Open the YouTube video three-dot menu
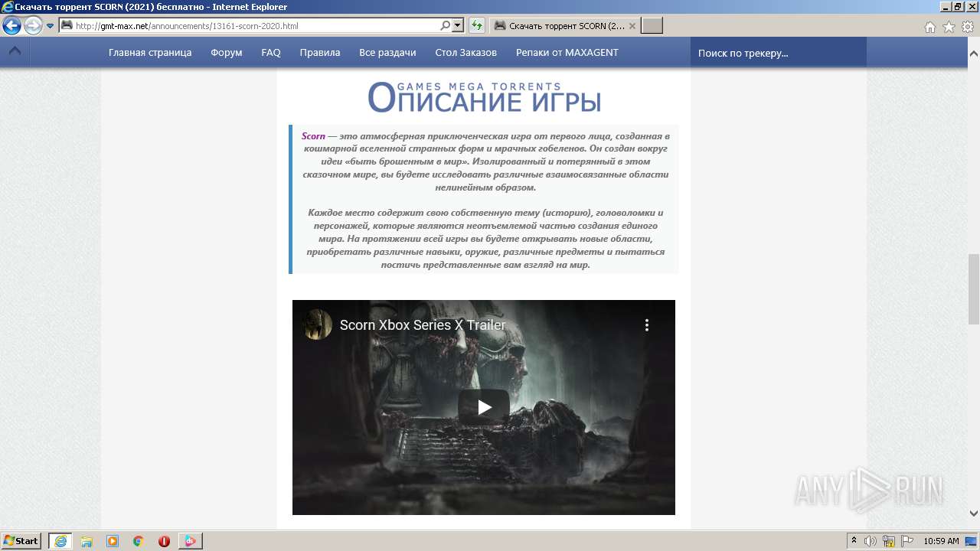This screenshot has width=980, height=551. pos(647,325)
